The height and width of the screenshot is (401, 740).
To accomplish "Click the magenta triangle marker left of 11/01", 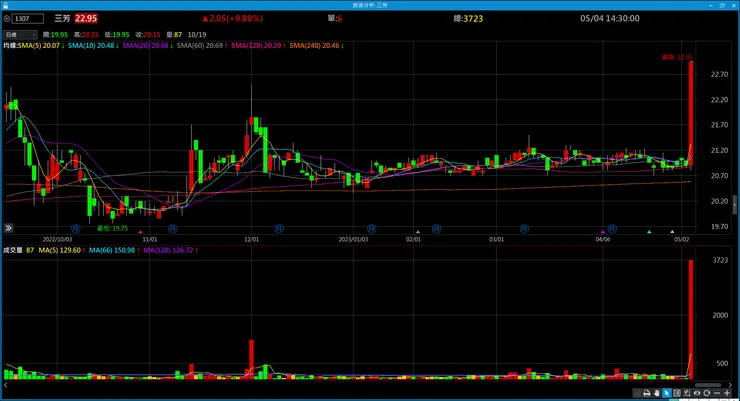I will (x=140, y=232).
